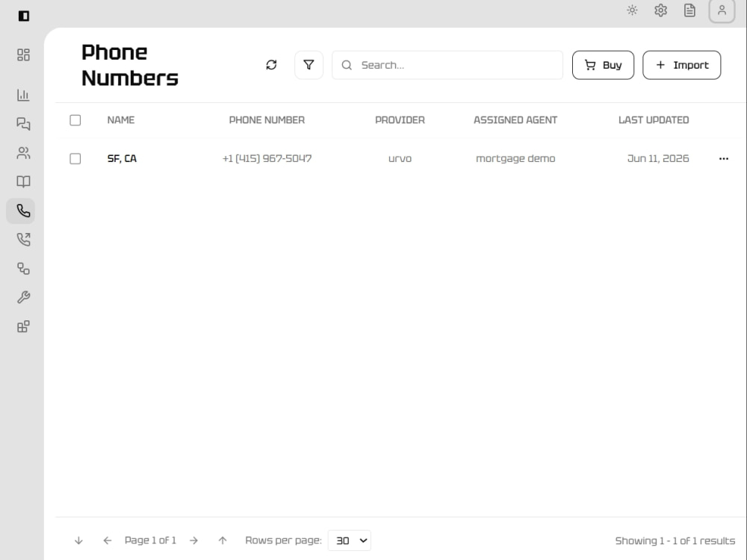This screenshot has height=560, width=747.
Task: Sort by PROVIDER column header
Action: tap(400, 120)
